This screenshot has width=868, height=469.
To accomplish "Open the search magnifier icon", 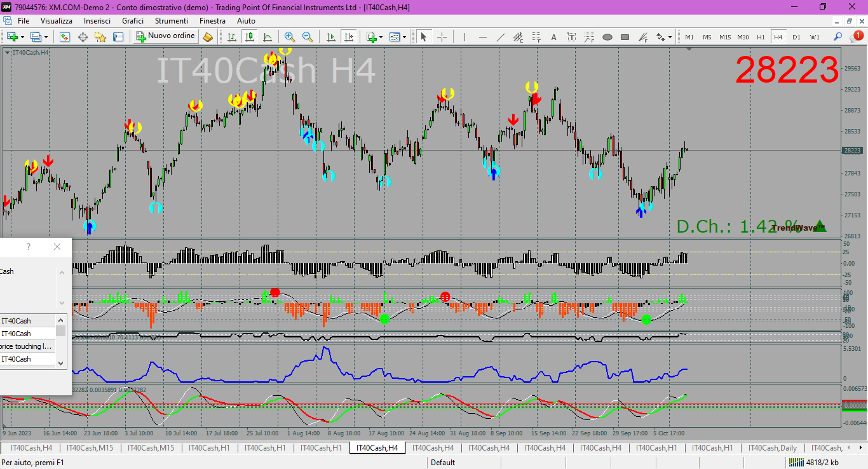I will click(x=838, y=37).
